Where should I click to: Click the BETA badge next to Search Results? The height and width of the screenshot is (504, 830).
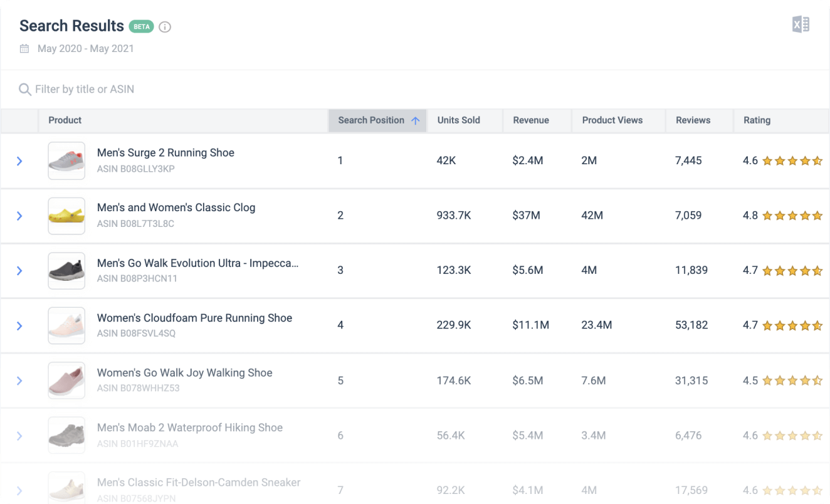141,26
